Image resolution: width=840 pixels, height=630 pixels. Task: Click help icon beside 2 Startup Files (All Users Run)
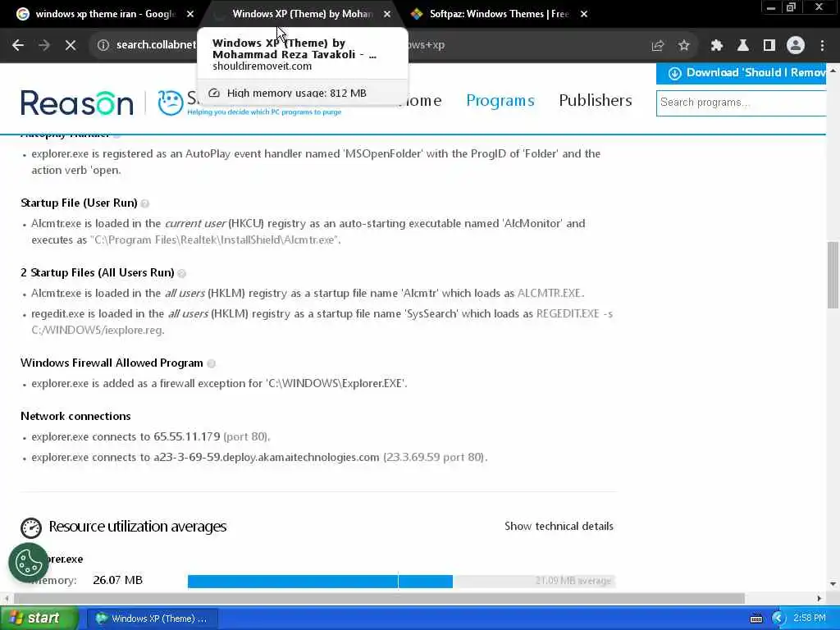point(181,273)
